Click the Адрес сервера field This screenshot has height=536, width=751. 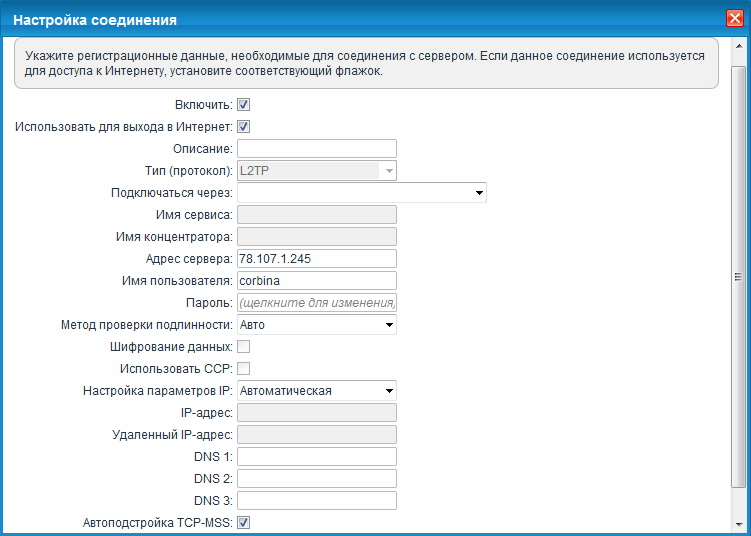(316, 259)
